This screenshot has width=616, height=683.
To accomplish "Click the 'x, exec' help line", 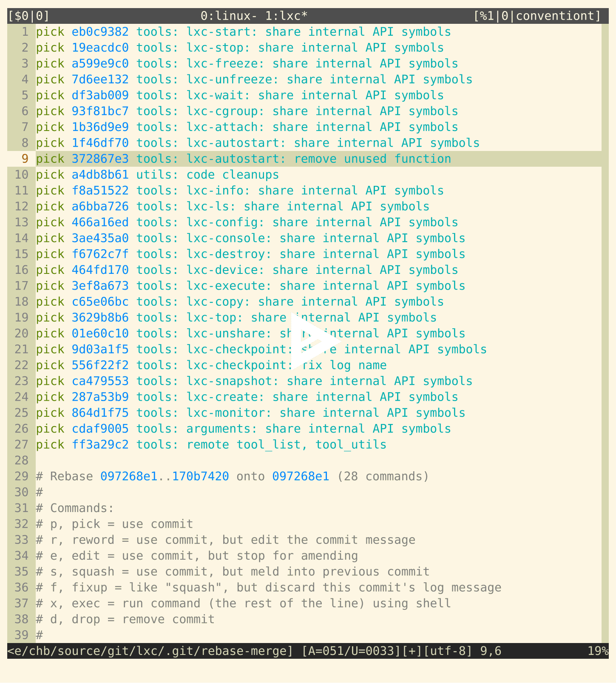I will click(x=244, y=603).
